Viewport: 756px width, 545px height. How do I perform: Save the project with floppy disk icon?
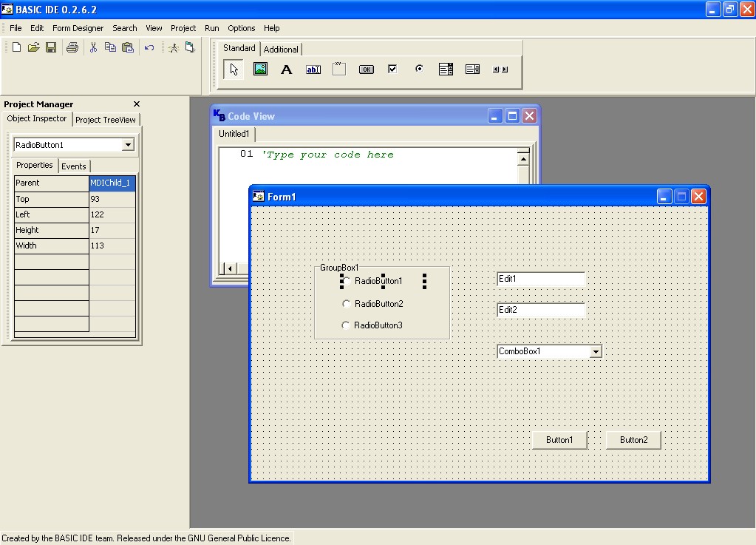(51, 47)
